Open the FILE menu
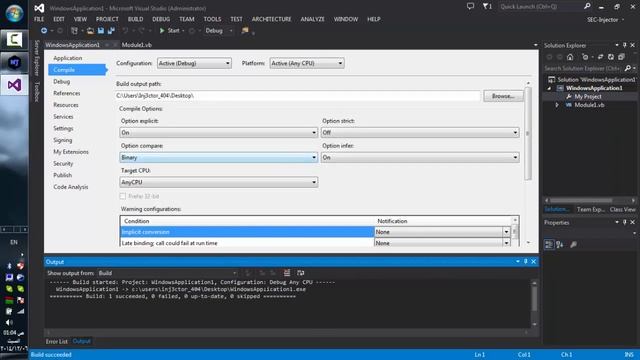This screenshot has height=360, width=640. (39, 19)
